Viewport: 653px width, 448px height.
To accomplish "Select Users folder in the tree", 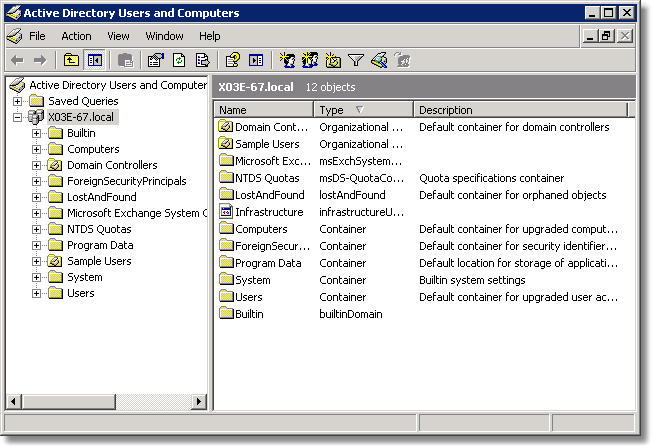I will coord(81,293).
